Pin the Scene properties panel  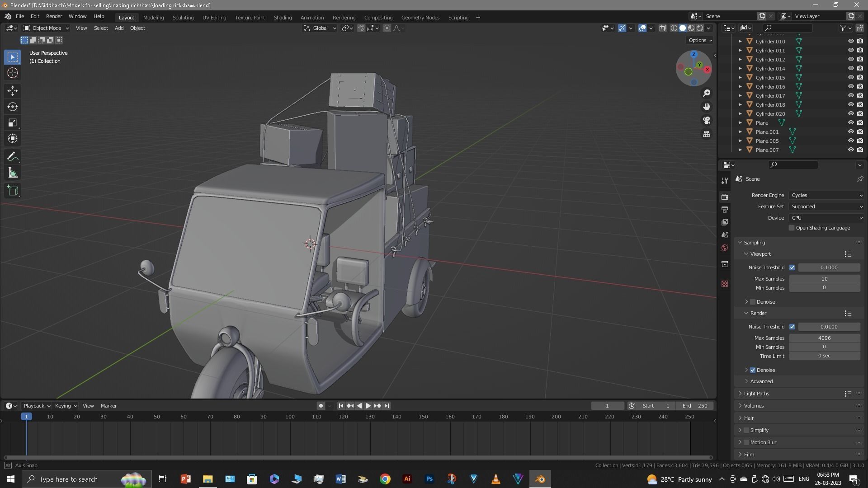point(860,179)
